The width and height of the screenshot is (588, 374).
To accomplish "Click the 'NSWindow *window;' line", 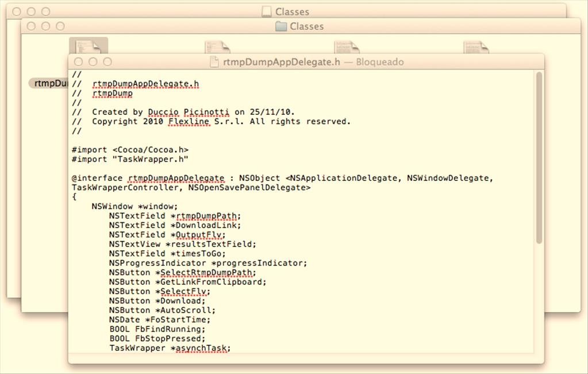I will pyautogui.click(x=134, y=206).
